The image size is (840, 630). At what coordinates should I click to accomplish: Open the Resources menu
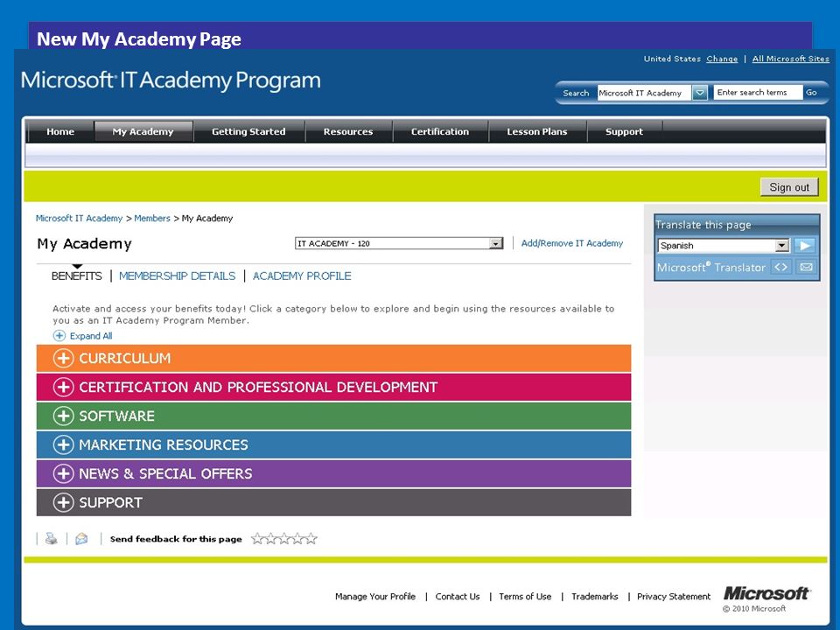point(348,132)
